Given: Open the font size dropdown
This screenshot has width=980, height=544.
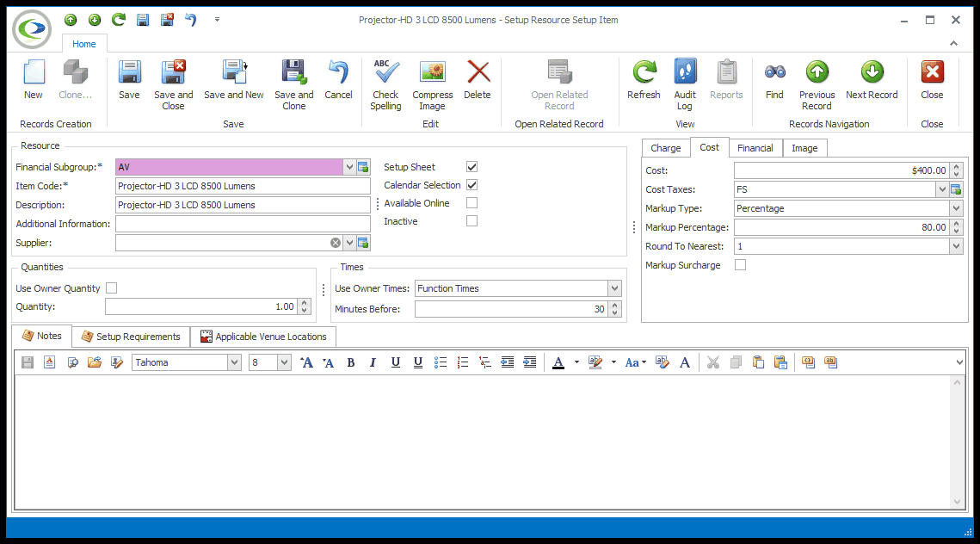Looking at the screenshot, I should (285, 362).
